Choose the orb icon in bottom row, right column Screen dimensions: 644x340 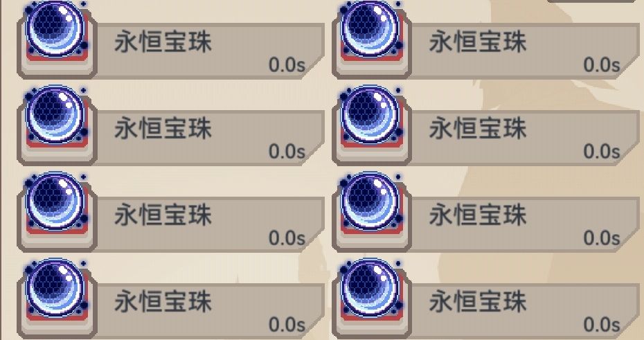coord(371,289)
